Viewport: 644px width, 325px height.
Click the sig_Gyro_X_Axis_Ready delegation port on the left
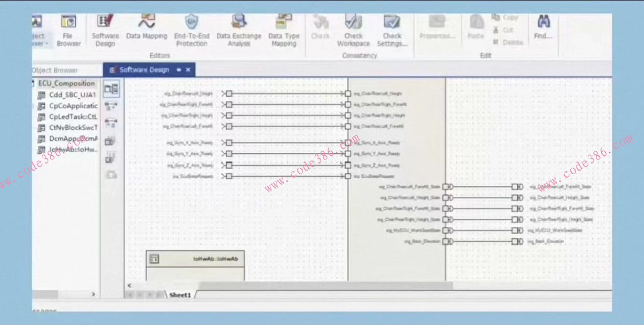[229, 143]
